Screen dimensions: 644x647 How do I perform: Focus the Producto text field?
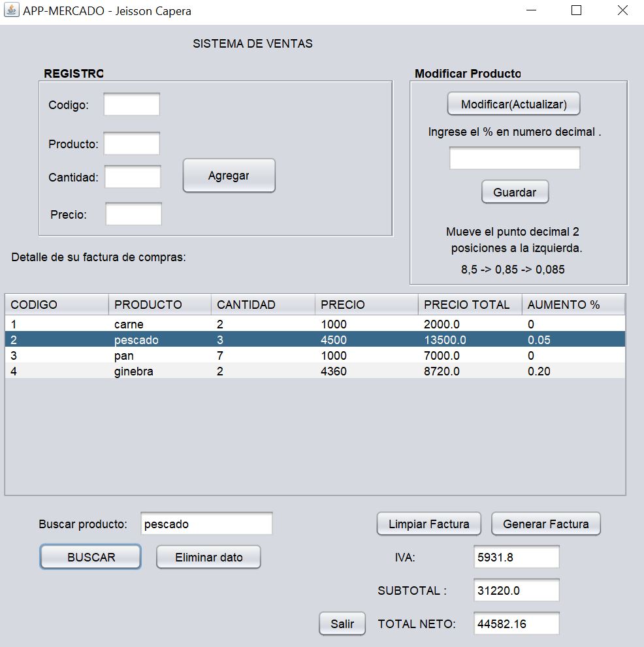click(132, 143)
